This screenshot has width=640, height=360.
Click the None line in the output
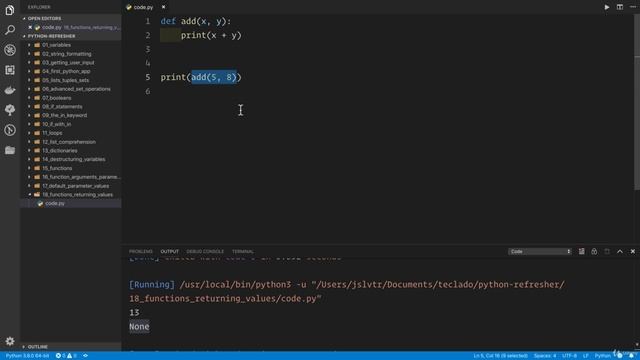(x=139, y=327)
